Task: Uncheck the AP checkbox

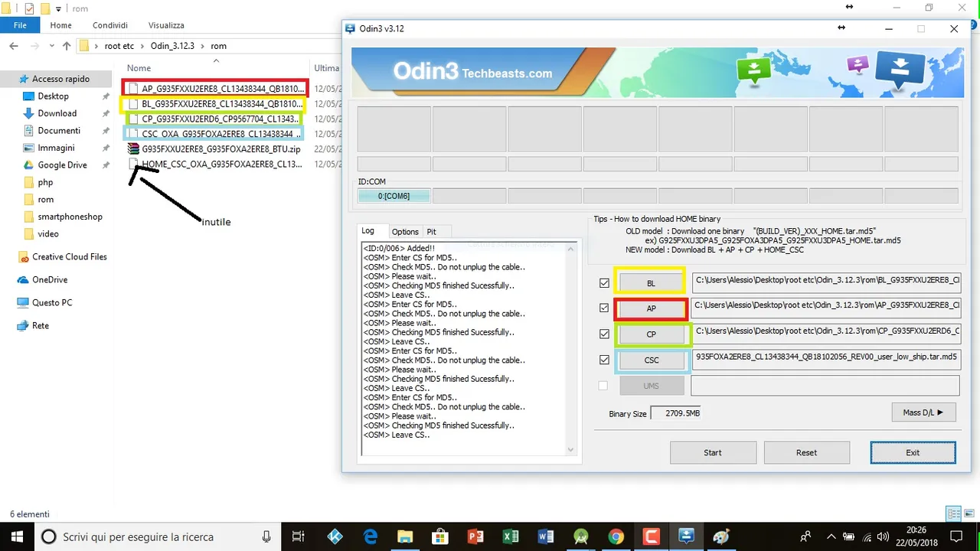Action: 604,309
